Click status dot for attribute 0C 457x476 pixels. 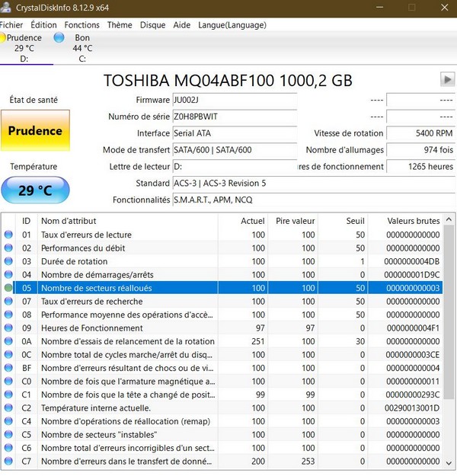[x=8, y=355]
